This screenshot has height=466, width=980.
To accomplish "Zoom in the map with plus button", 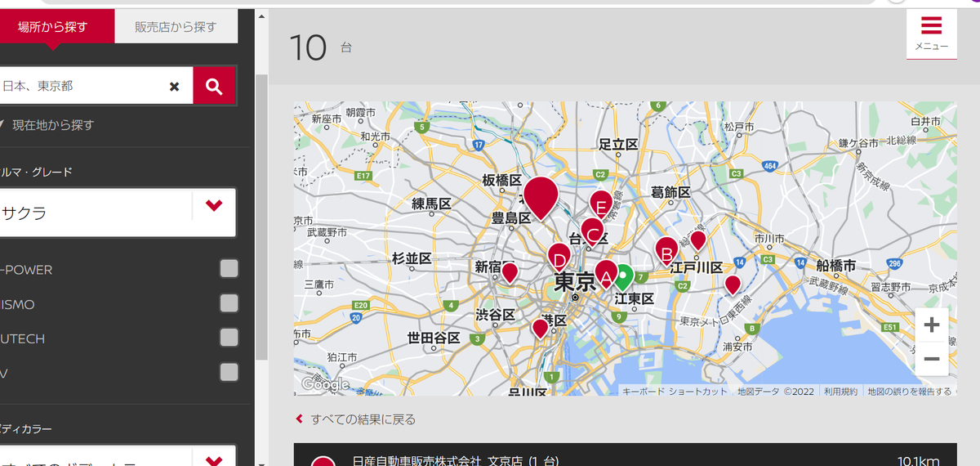I will 932,325.
